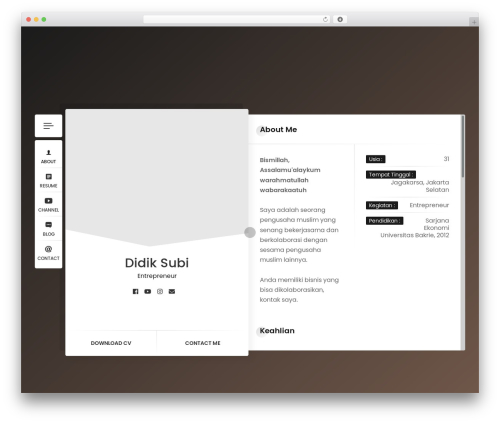Screen dimensions: 500x423
Task: Click the Keahlian heading
Action: [x=277, y=331]
